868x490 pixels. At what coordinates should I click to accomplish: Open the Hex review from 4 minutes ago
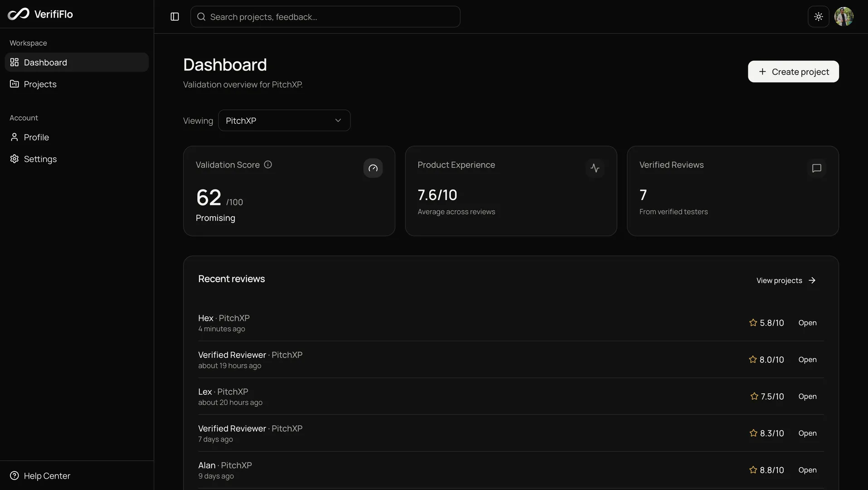click(807, 323)
